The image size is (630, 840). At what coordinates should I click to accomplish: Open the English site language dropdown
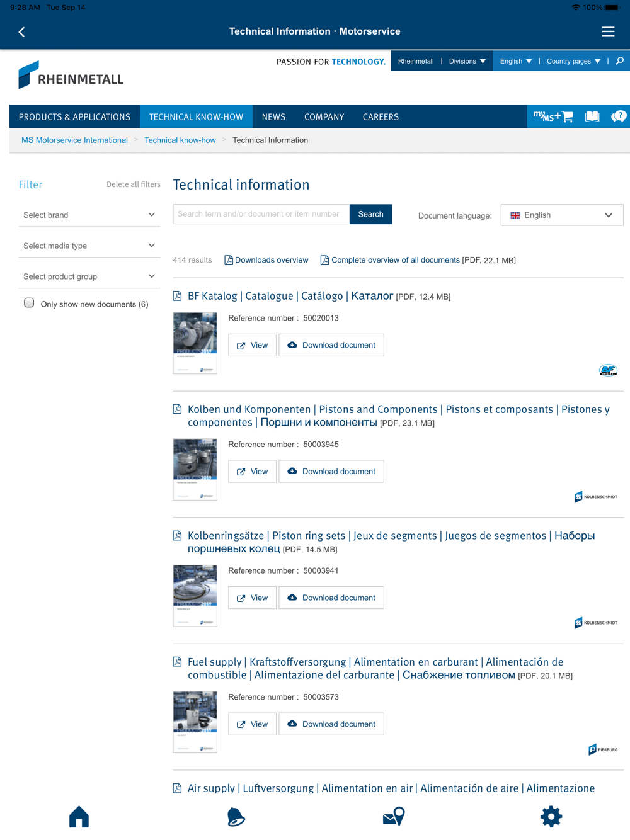pos(516,61)
